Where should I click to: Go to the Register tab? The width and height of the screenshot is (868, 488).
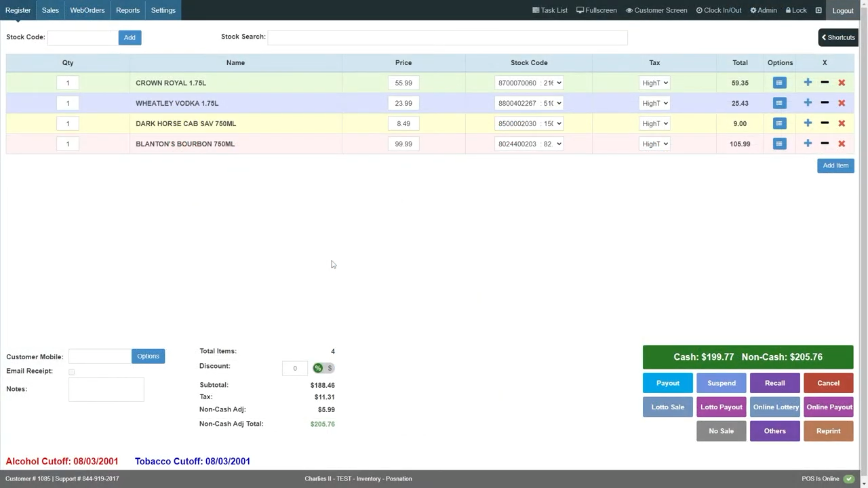(x=18, y=10)
